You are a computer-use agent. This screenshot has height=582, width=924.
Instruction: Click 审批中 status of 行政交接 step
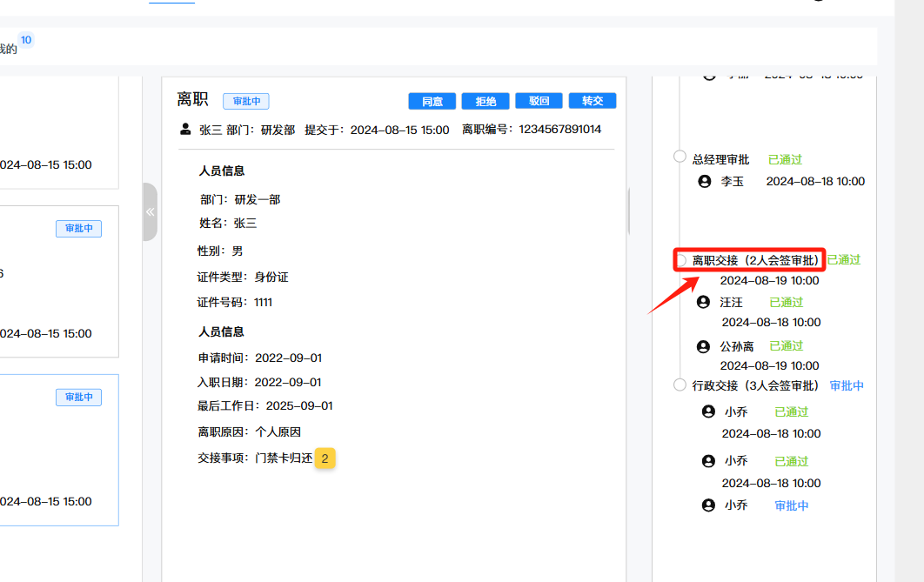coord(847,386)
